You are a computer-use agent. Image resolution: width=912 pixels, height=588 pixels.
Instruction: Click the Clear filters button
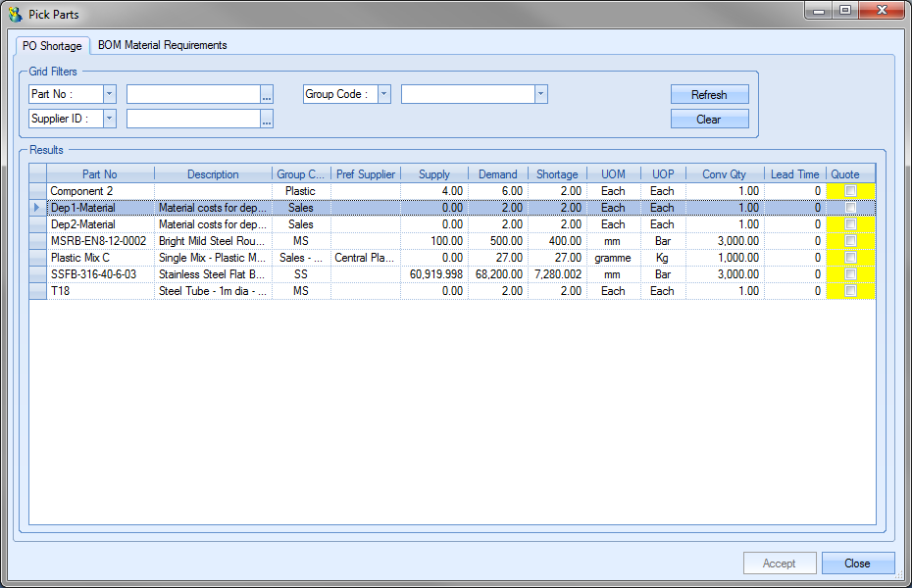(x=709, y=120)
